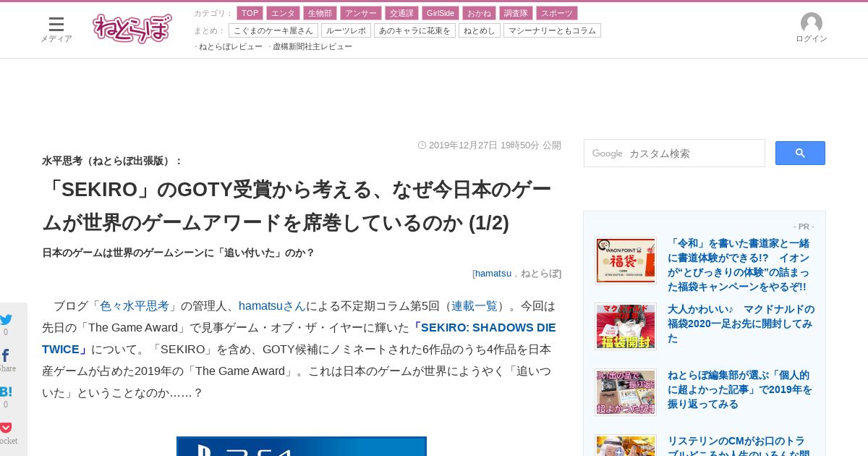
Task: Read the 「令和」書道家 イオン福袋 article
Action: 739,265
